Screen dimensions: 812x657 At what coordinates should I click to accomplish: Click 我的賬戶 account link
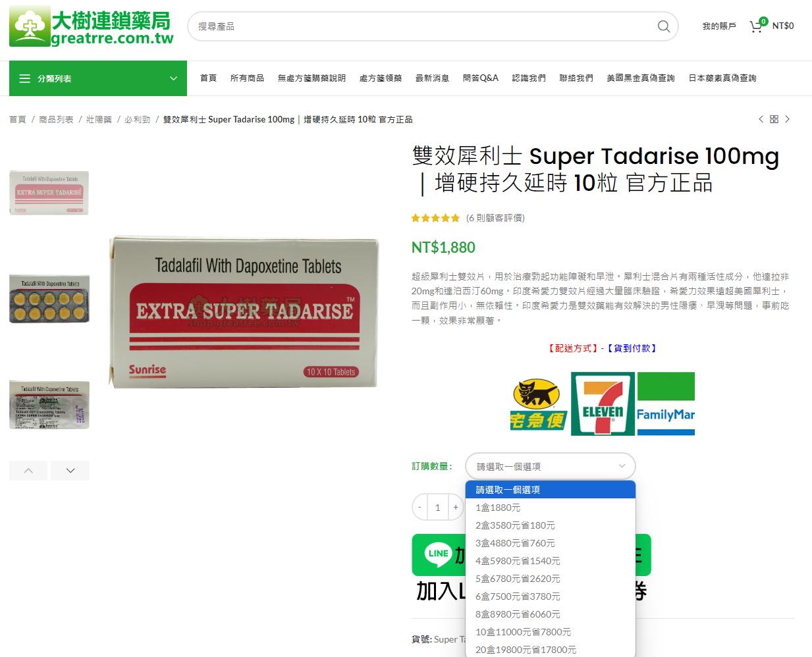click(719, 26)
